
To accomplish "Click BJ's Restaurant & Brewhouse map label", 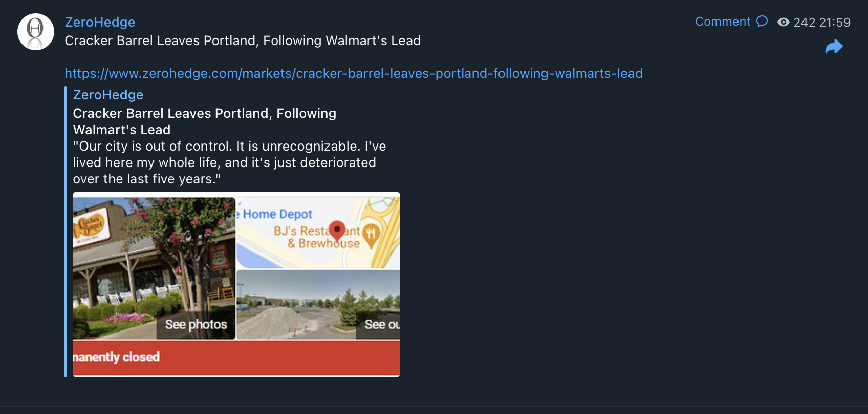I will 317,237.
